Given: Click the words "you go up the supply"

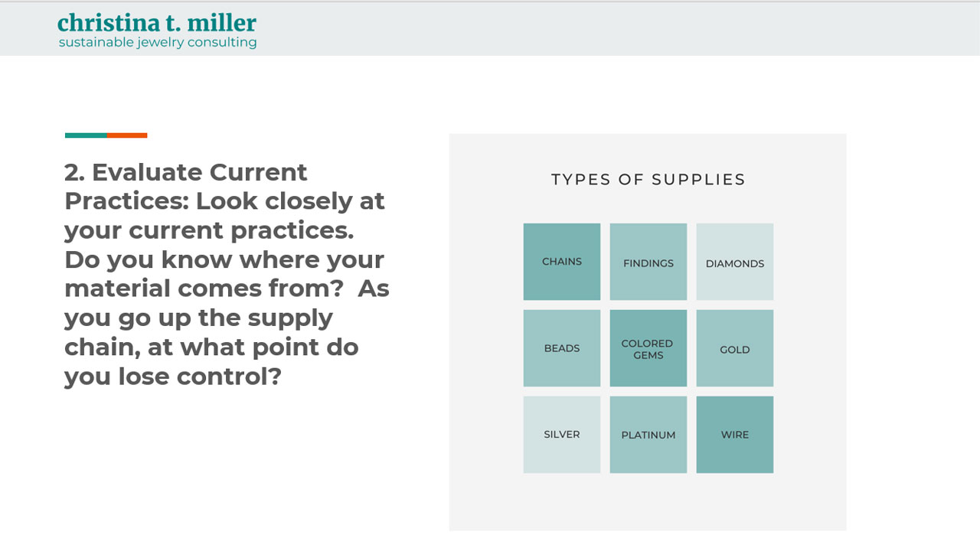Looking at the screenshot, I should click(x=198, y=318).
